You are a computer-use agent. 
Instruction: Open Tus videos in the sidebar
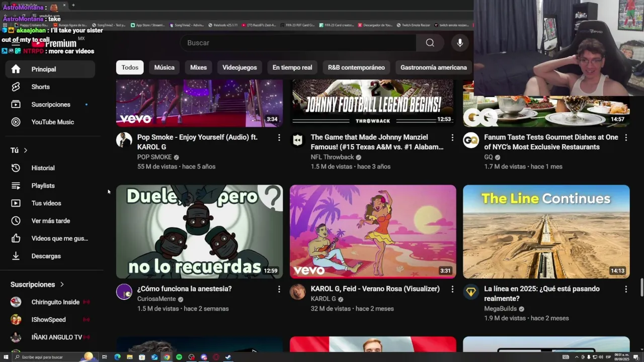pyautogui.click(x=50, y=203)
